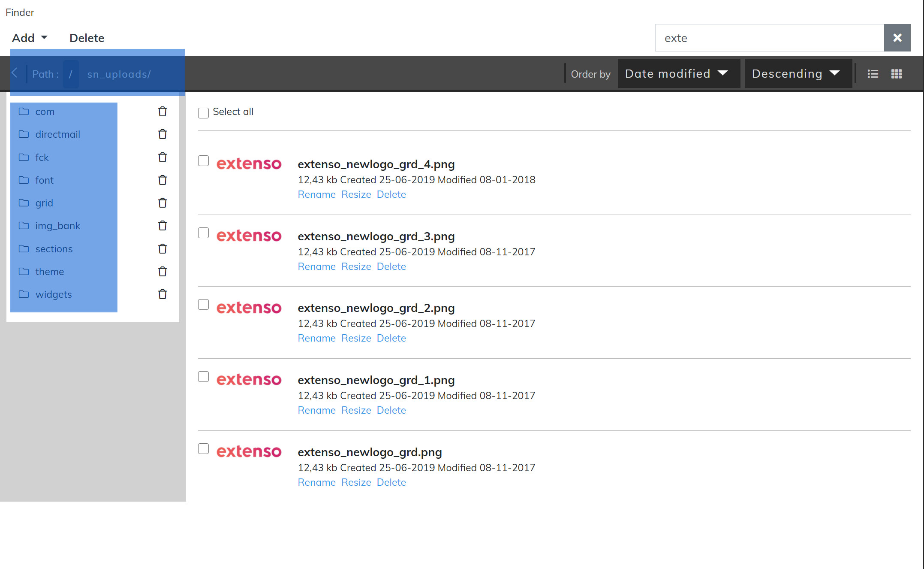Click sn_uploads/ in path breadcrumb

coord(119,74)
